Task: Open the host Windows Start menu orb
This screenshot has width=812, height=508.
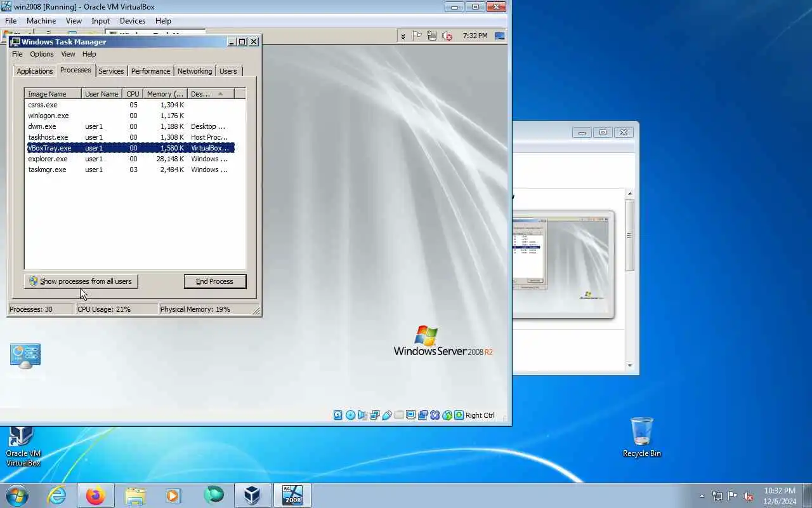Action: 16,495
